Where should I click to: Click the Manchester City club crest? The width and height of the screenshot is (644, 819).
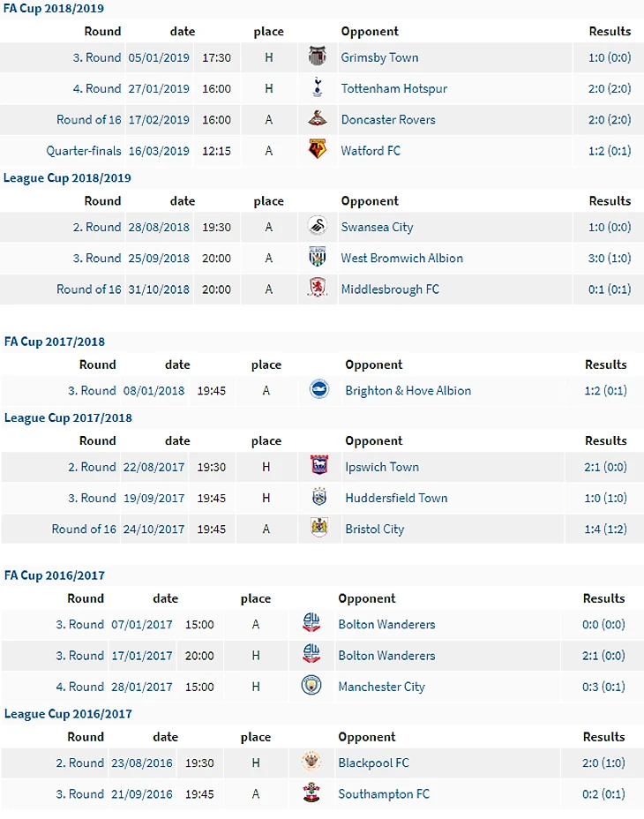311,686
